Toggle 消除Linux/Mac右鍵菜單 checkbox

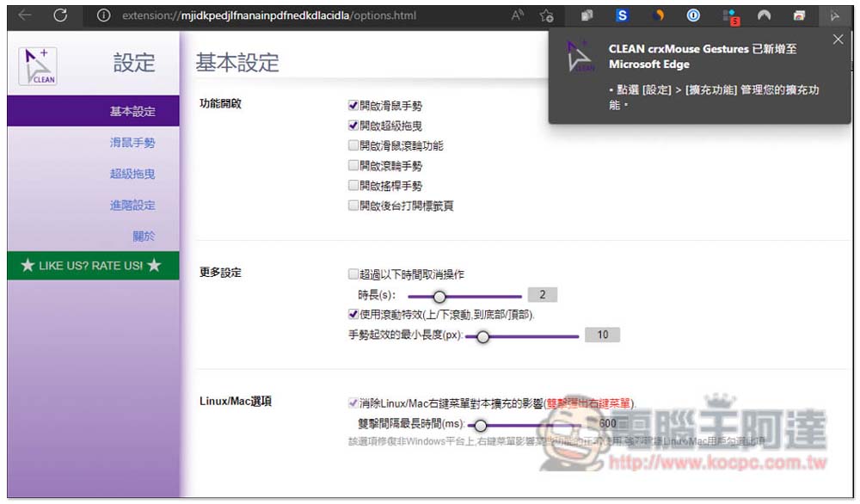[x=353, y=403]
